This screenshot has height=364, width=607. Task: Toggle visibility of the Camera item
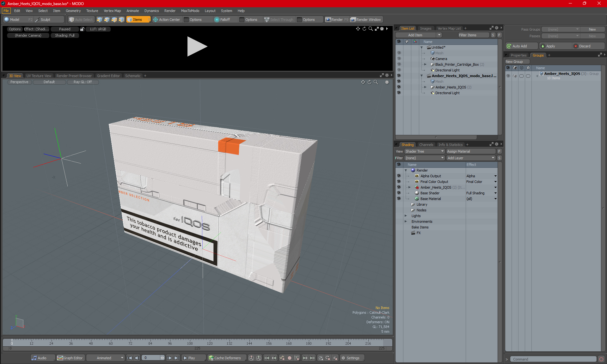click(399, 59)
